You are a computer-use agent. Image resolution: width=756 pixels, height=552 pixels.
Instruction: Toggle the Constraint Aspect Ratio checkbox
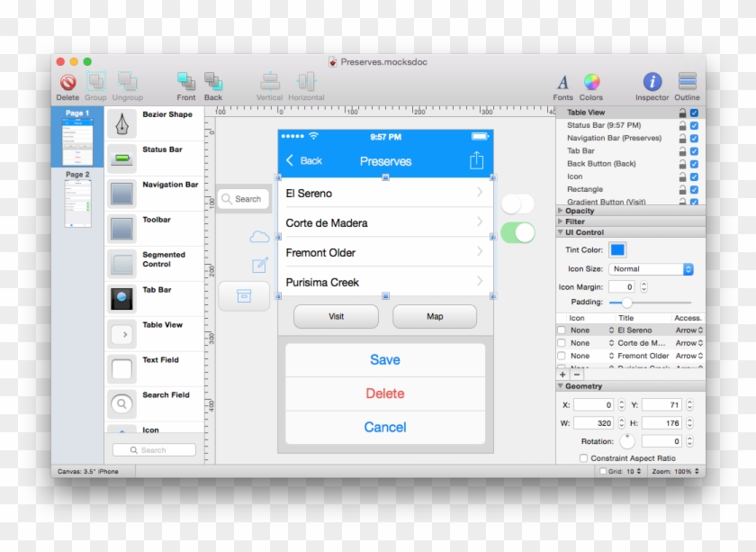[584, 457]
